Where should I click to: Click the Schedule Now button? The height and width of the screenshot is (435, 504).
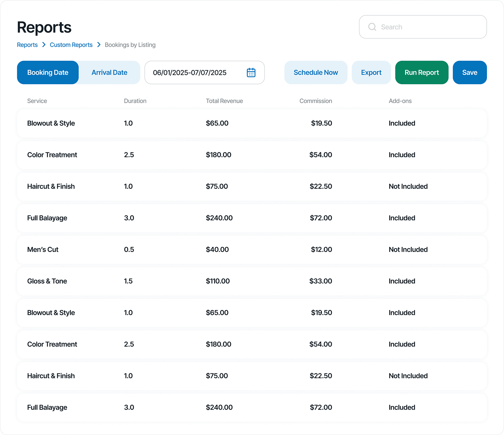(x=316, y=72)
